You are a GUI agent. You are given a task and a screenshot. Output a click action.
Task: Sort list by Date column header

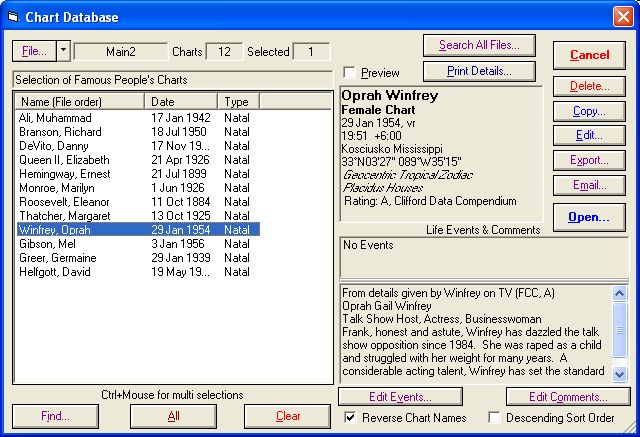[x=182, y=102]
